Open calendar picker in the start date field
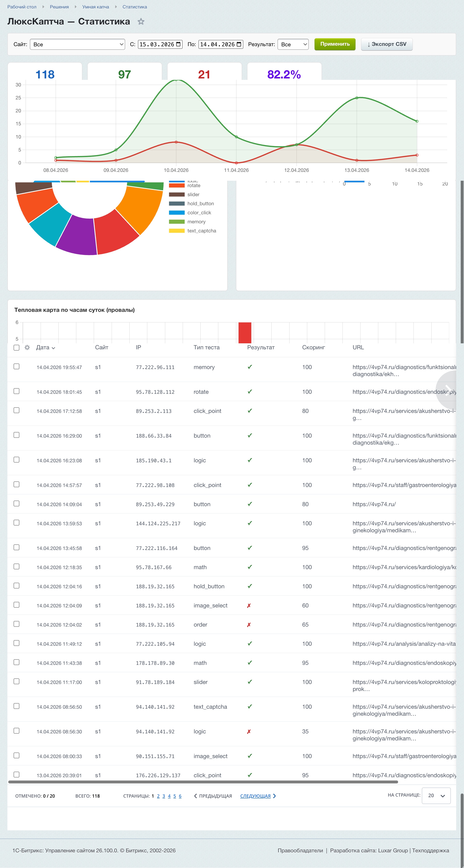Screen dimensions: 464x868 [x=178, y=44]
